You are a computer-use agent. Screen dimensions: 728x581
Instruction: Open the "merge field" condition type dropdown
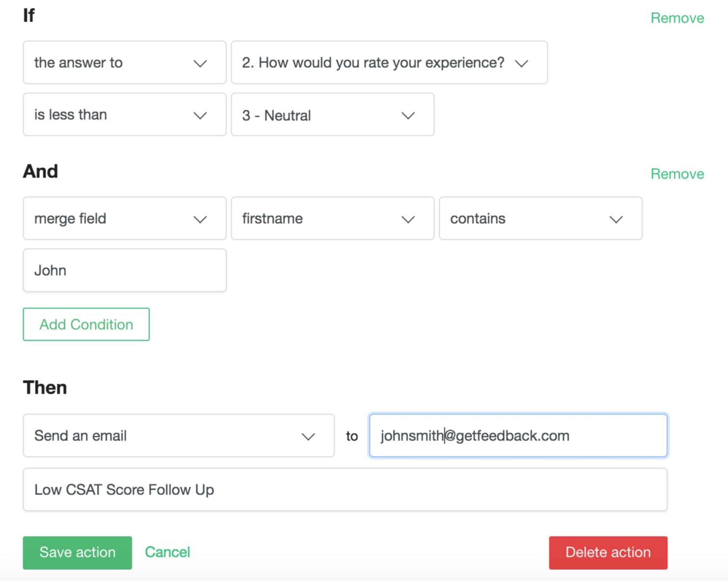(125, 219)
